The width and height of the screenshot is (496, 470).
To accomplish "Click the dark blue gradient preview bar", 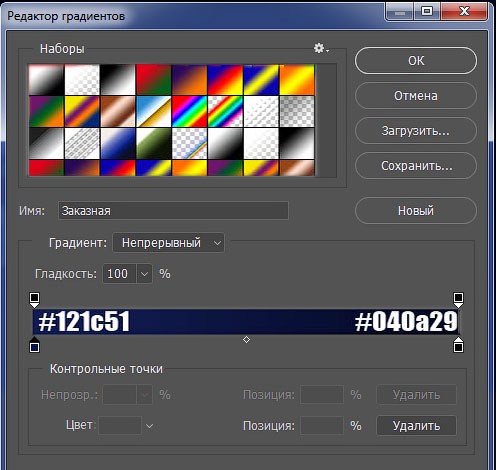I will [x=246, y=322].
